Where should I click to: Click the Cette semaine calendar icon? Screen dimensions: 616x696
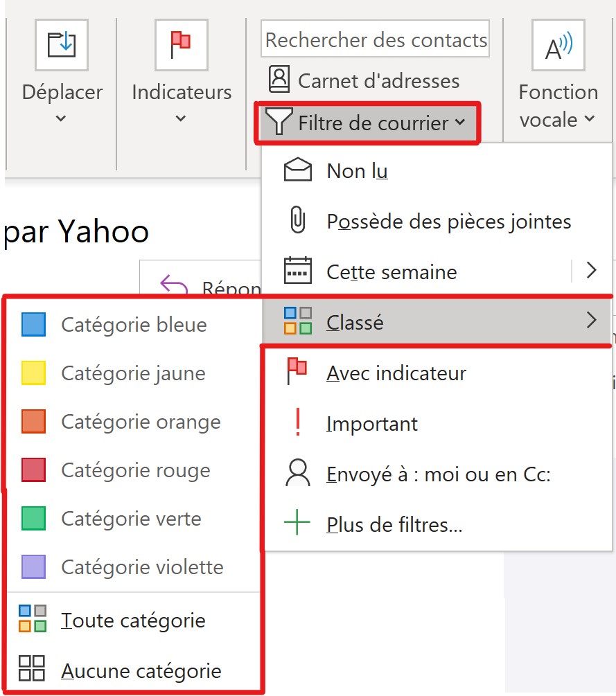click(x=298, y=271)
